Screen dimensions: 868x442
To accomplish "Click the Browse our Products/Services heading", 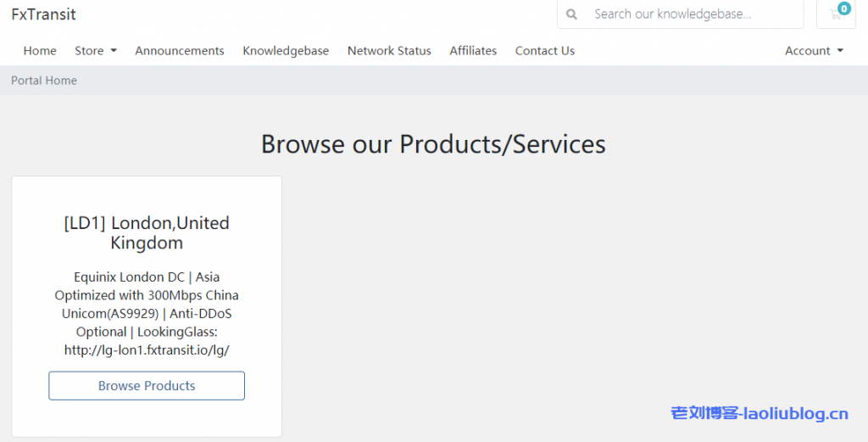I will click(433, 144).
